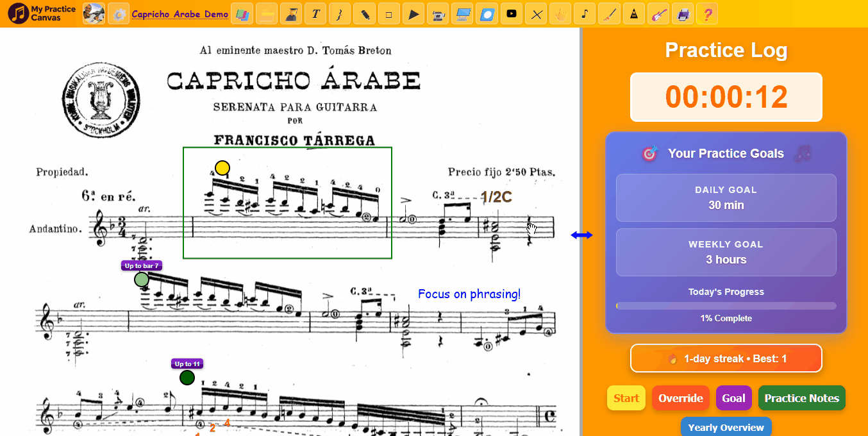Click the 'Up to bar 7' label

(142, 265)
